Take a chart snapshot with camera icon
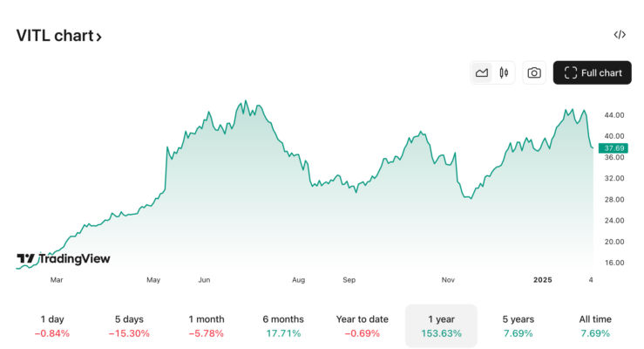The height and width of the screenshot is (349, 644). [x=534, y=73]
